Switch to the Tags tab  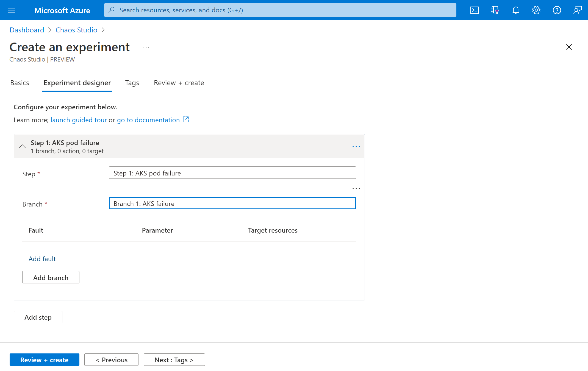click(132, 82)
